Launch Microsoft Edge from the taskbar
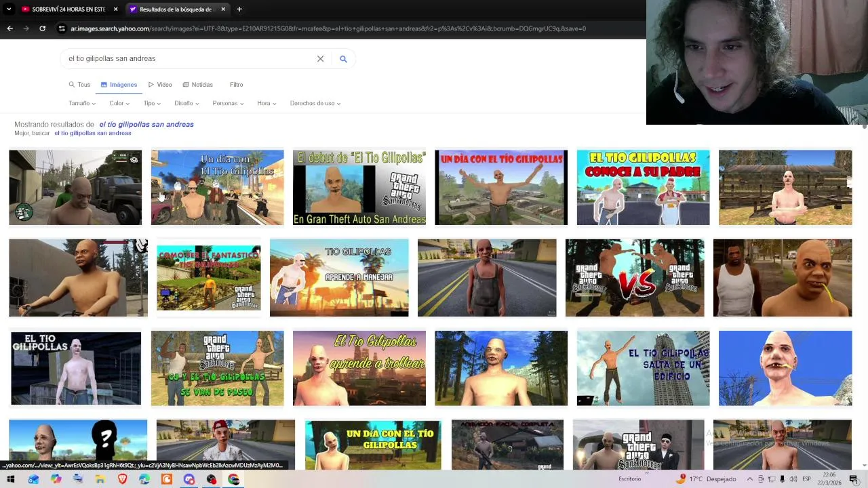Image resolution: width=868 pixels, height=488 pixels. click(144, 479)
